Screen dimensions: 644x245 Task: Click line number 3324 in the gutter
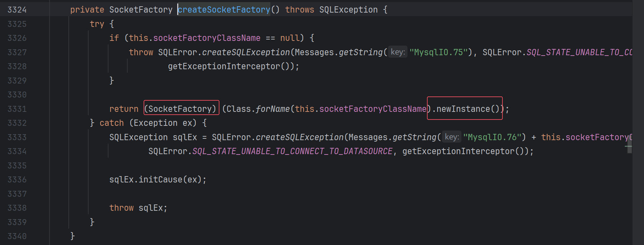17,10
